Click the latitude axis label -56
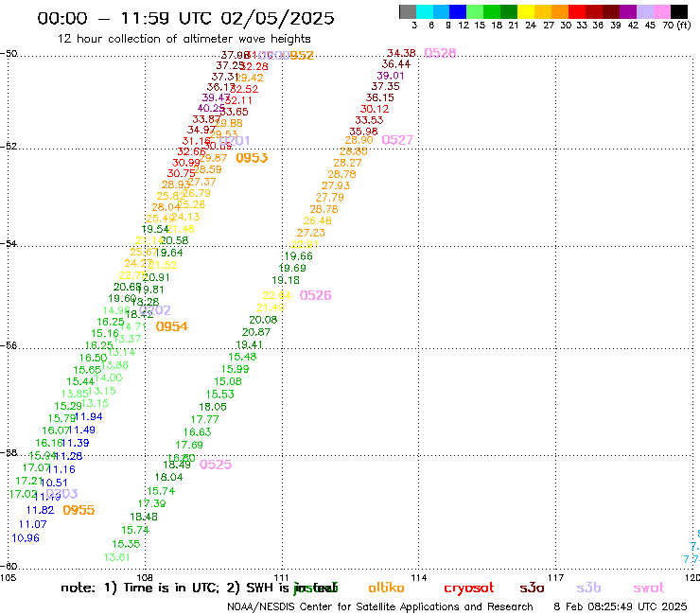The width and height of the screenshot is (700, 615). click(x=9, y=345)
